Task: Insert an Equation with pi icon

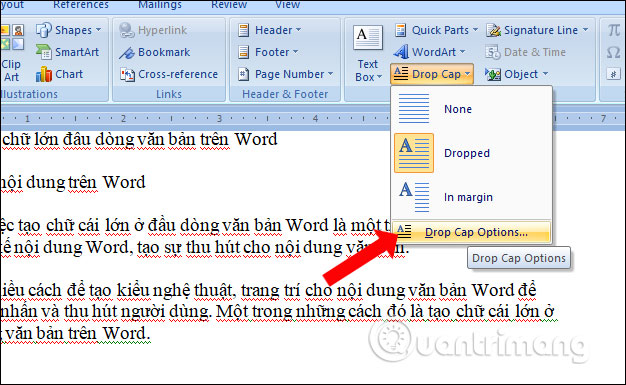Action: (614, 30)
